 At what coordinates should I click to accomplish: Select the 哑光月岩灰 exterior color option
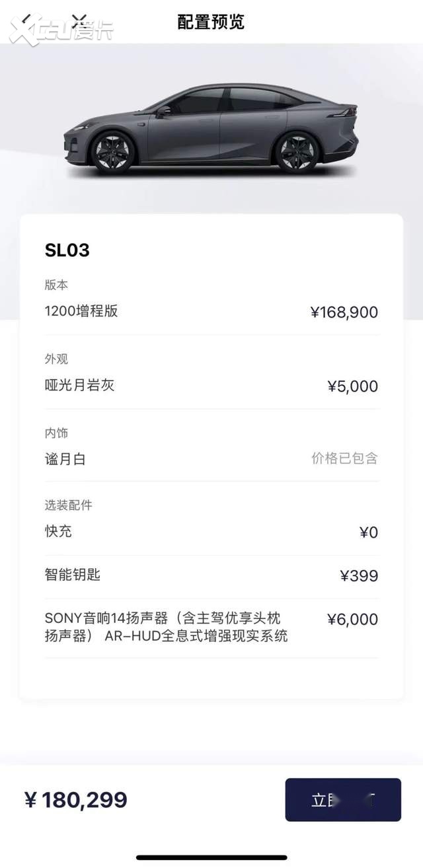(79, 385)
